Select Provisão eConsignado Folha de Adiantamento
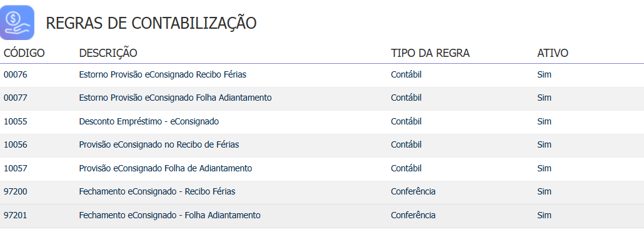 166,168
